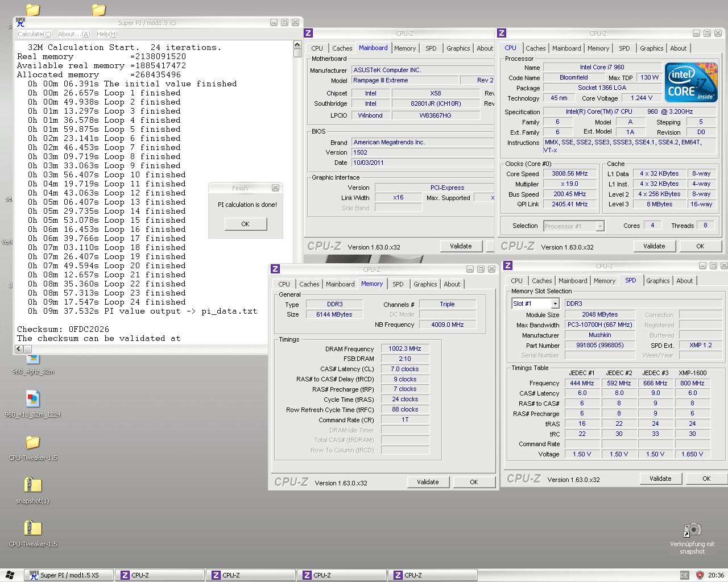Click the Z icon of the CPU tab window
This screenshot has height=582, width=728.
coord(502,33)
